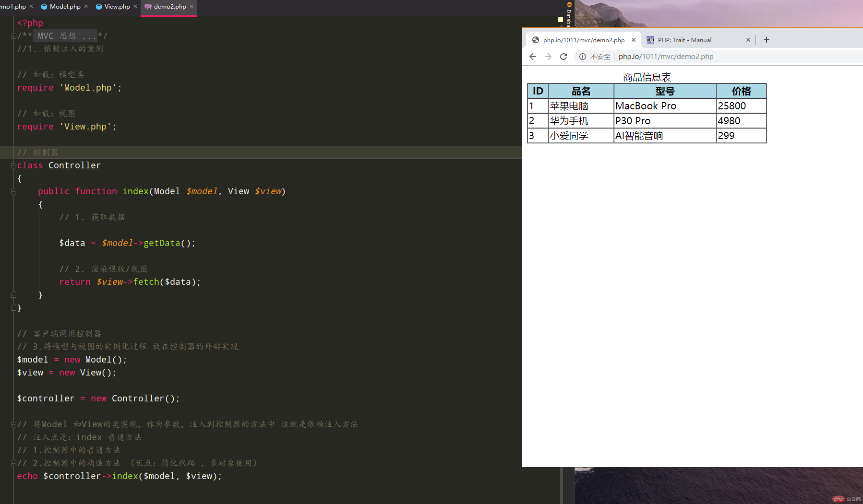Click the 'Model.php' string in require line
The image size is (863, 504).
(88, 88)
